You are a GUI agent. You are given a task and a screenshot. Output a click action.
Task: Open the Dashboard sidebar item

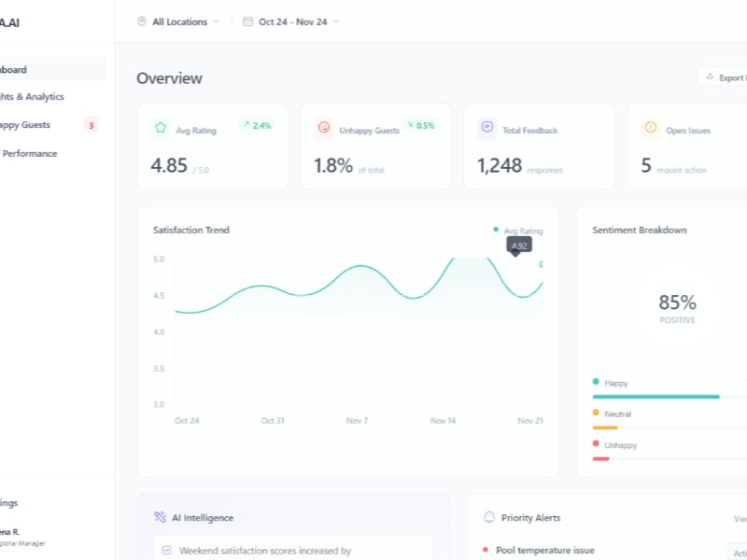pyautogui.click(x=28, y=69)
